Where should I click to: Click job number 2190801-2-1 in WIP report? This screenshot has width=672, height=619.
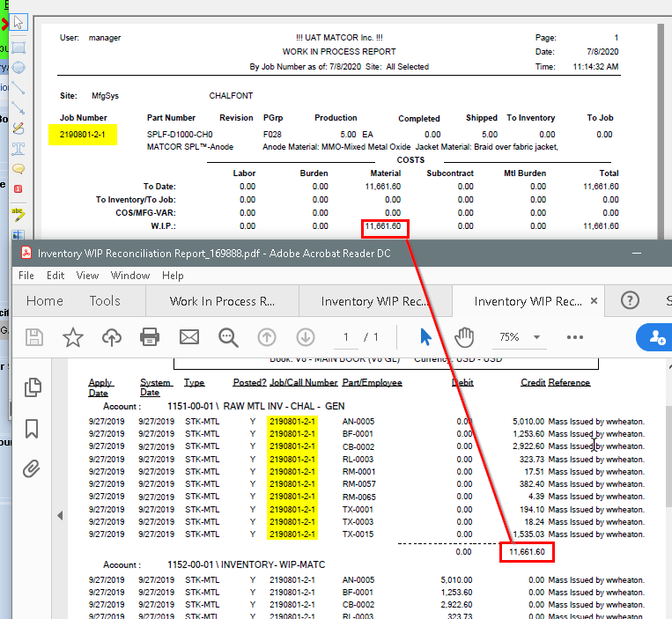pos(82,135)
